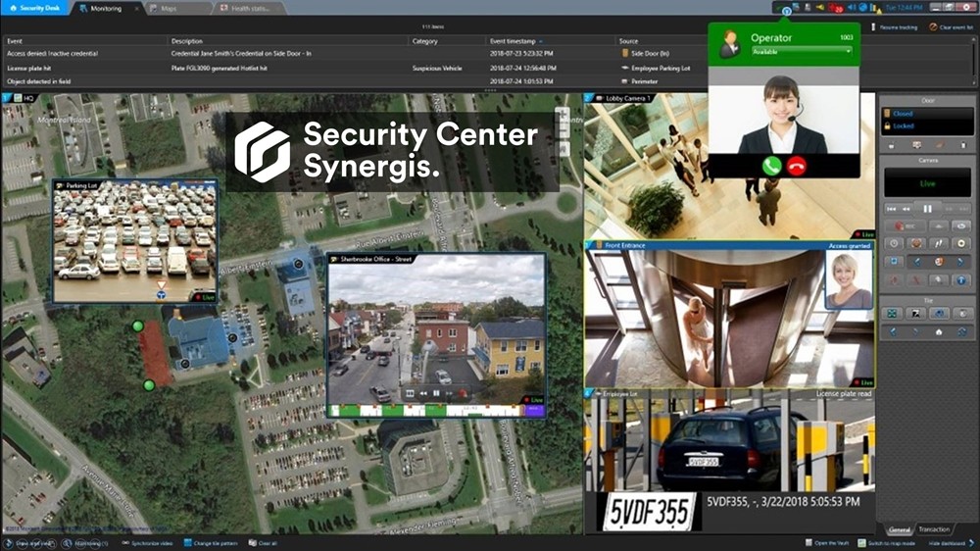980x551 pixels.
Task: Decline the call with red phone button
Action: tap(797, 166)
